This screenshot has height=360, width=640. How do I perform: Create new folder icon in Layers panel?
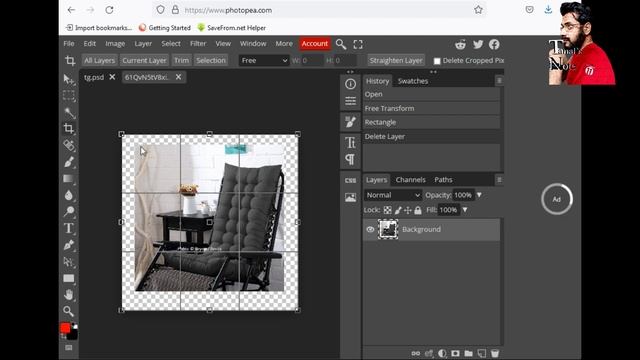coord(469,353)
